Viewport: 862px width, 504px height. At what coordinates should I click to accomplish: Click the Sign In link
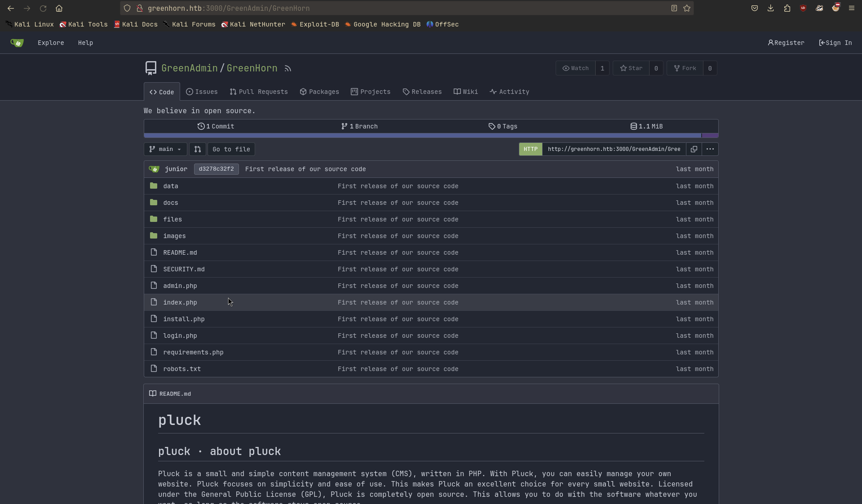coord(835,43)
